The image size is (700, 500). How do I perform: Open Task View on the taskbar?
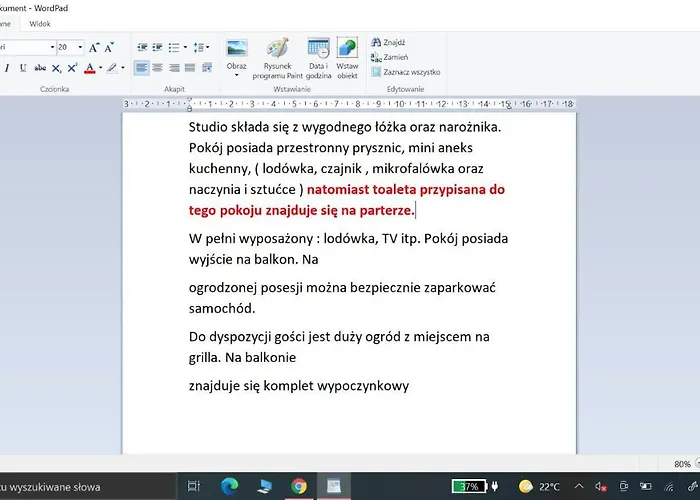194,486
